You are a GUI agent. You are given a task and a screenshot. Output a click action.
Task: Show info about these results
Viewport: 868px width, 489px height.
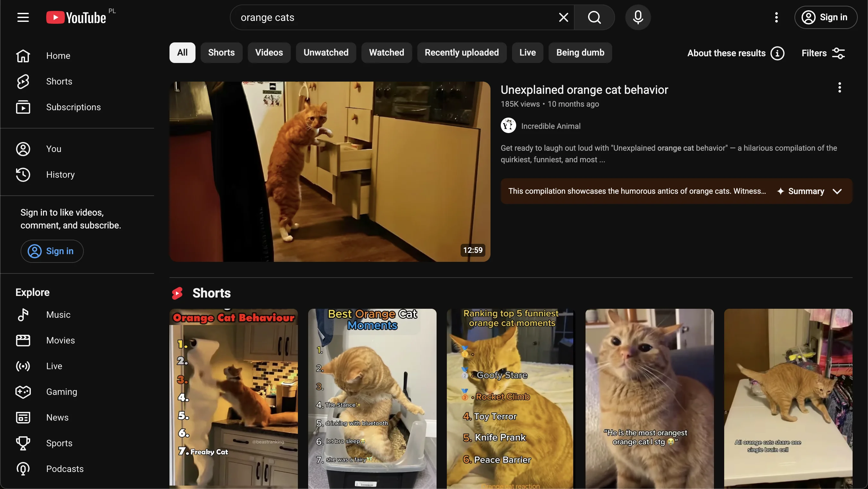[x=778, y=53]
